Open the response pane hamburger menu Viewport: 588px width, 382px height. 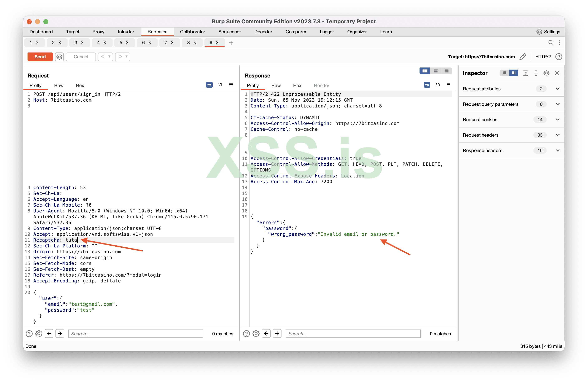pos(449,85)
